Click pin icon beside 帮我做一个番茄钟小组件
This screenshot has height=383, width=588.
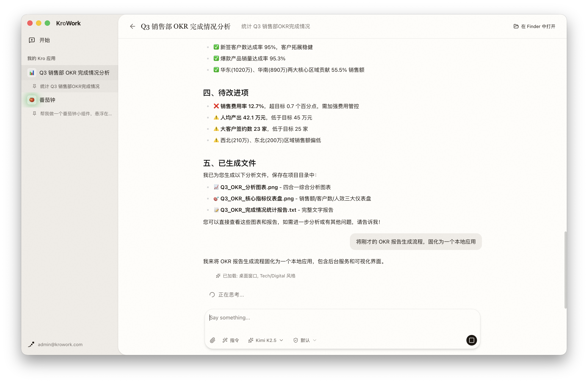click(x=35, y=114)
